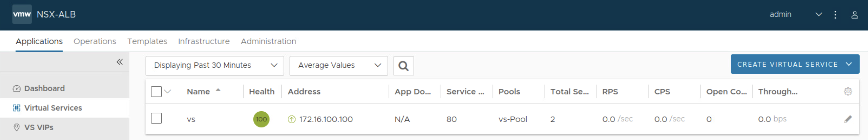Open the three-dot options menu
Viewport: 868px width, 140px height.
point(835,14)
